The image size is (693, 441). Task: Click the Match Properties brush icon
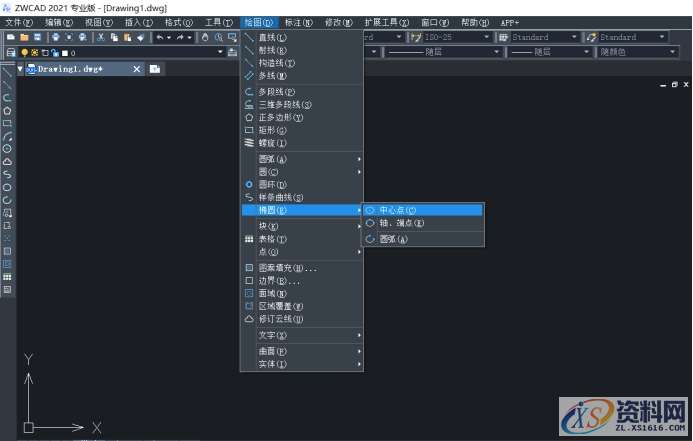point(141,37)
